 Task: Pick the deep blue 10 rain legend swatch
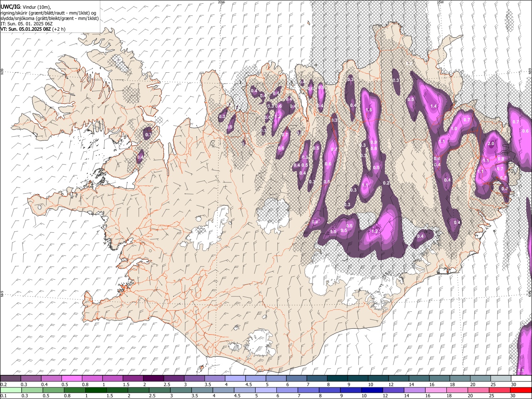(372, 390)
